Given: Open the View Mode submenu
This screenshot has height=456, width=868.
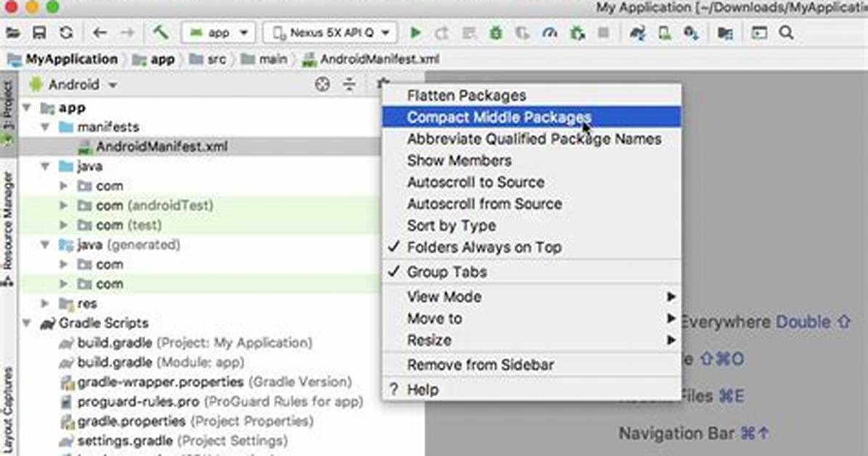Looking at the screenshot, I should 531,296.
